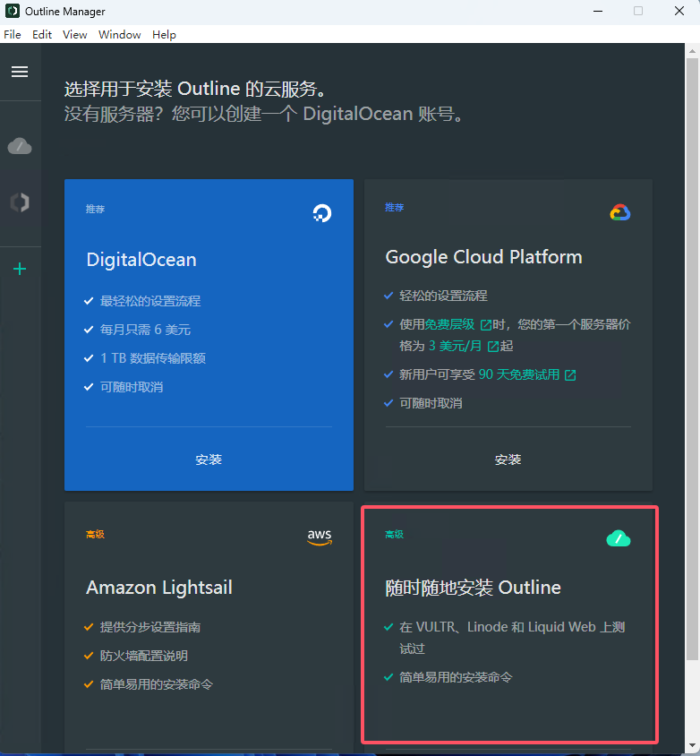
Task: Click 防火墙配置说明 text
Action: click(x=144, y=656)
